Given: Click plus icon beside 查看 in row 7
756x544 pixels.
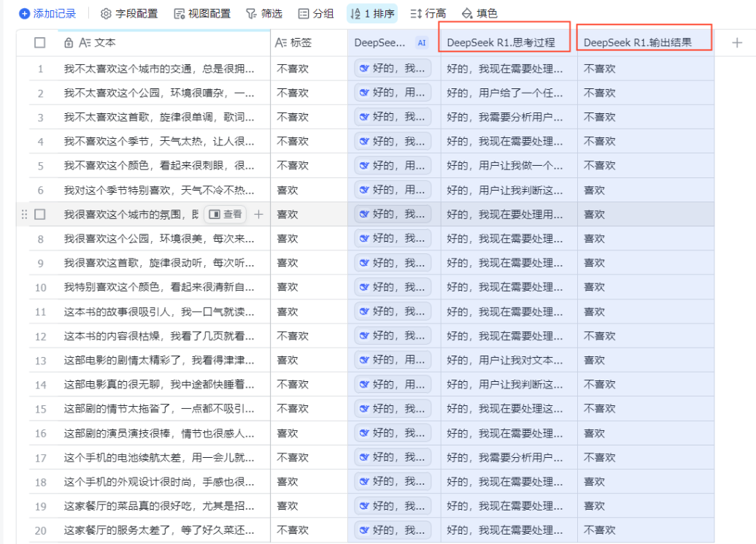Looking at the screenshot, I should pos(258,215).
